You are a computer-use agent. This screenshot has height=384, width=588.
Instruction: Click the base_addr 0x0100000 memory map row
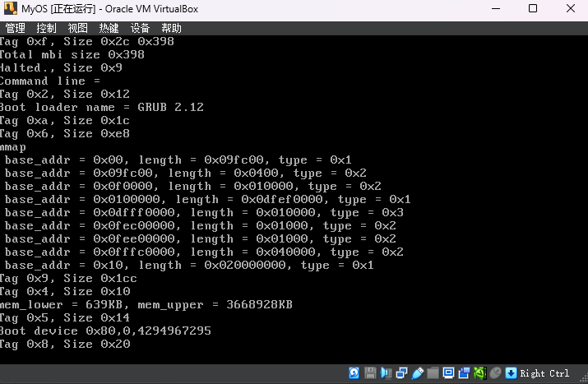coord(208,200)
